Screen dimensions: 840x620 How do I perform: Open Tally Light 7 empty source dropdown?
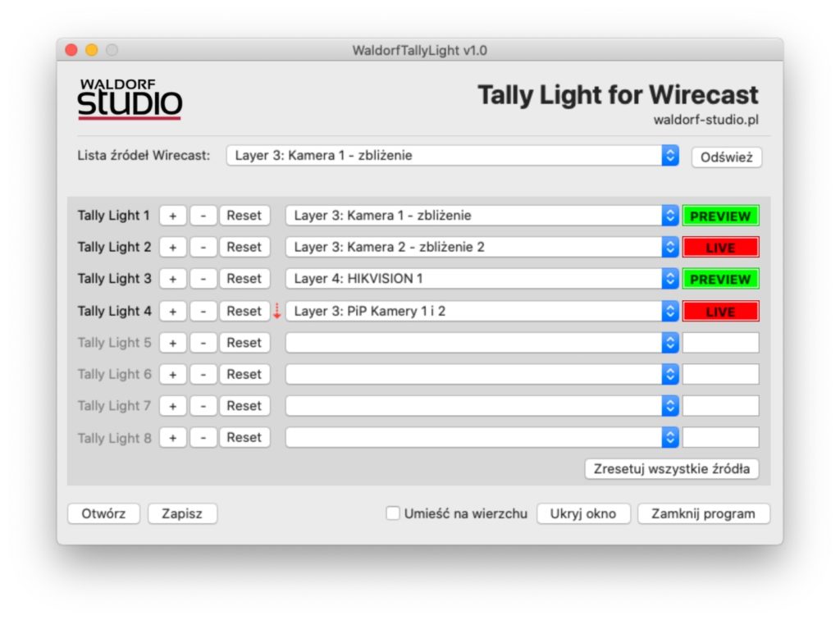point(482,406)
